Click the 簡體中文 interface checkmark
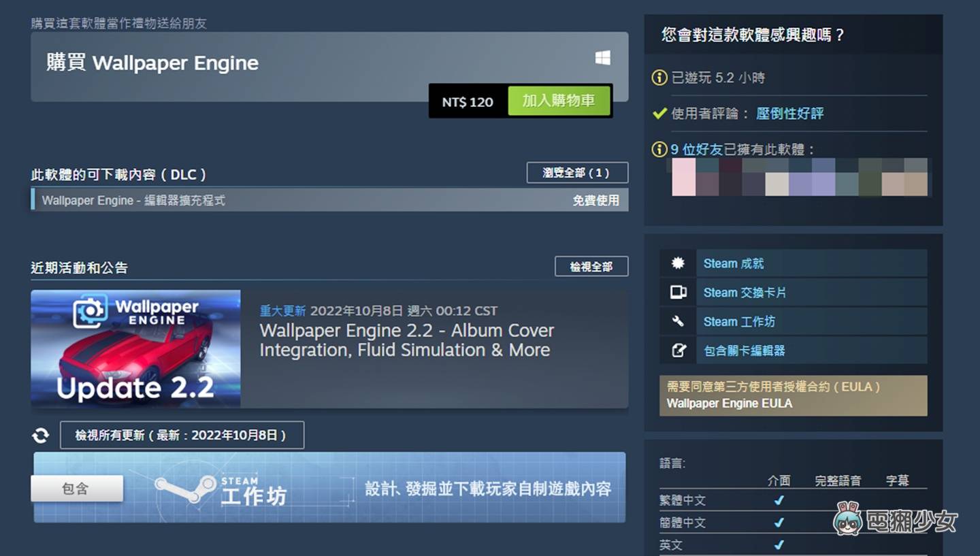Viewport: 980px width, 556px height. pos(779,522)
